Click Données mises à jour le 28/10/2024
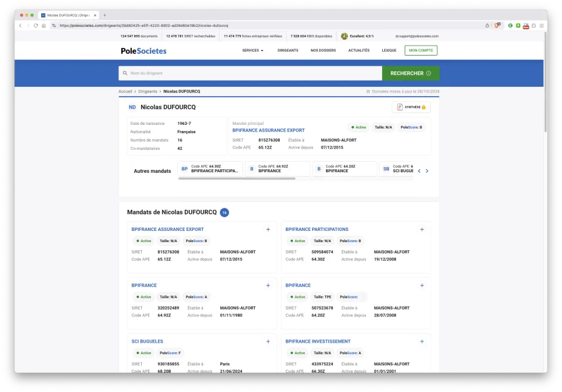Screen dimensions: 562x392 click(403, 91)
